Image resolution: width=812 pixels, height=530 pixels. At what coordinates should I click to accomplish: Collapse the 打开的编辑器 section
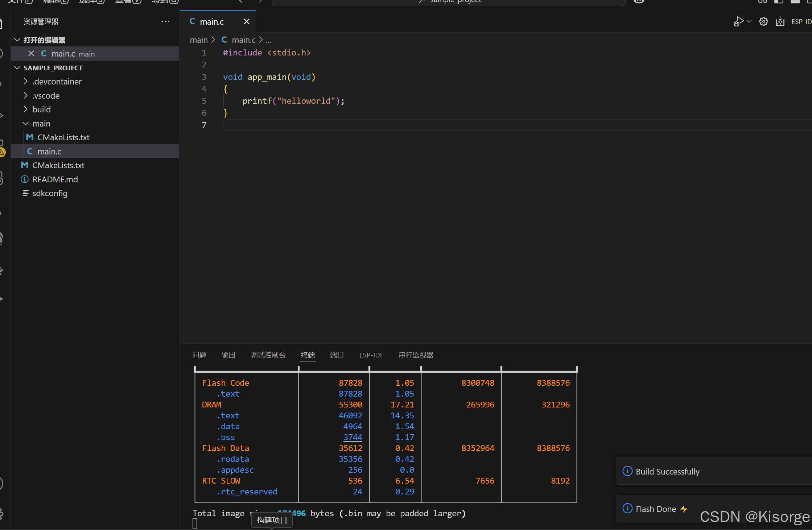(17, 40)
